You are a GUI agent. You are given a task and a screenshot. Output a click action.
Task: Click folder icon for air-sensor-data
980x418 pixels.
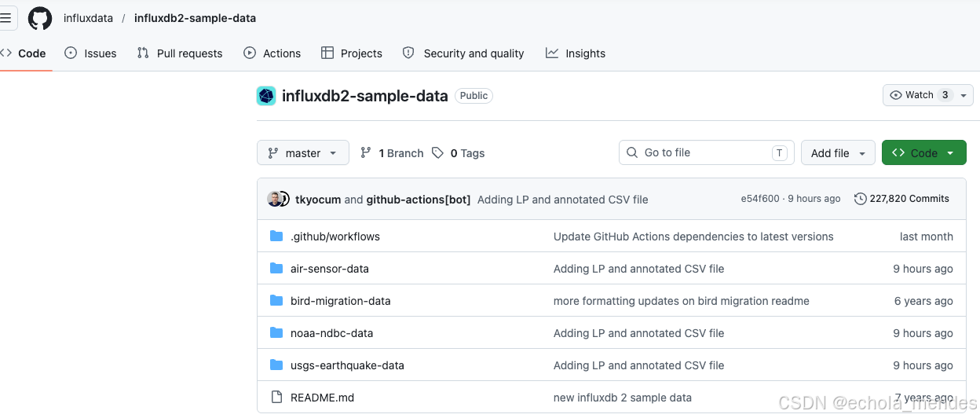pyautogui.click(x=276, y=269)
